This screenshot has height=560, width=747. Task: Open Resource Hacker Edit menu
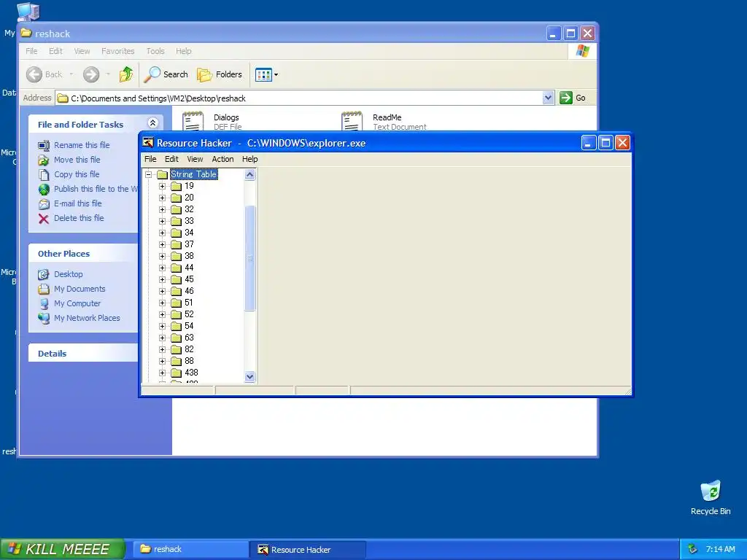pos(171,159)
